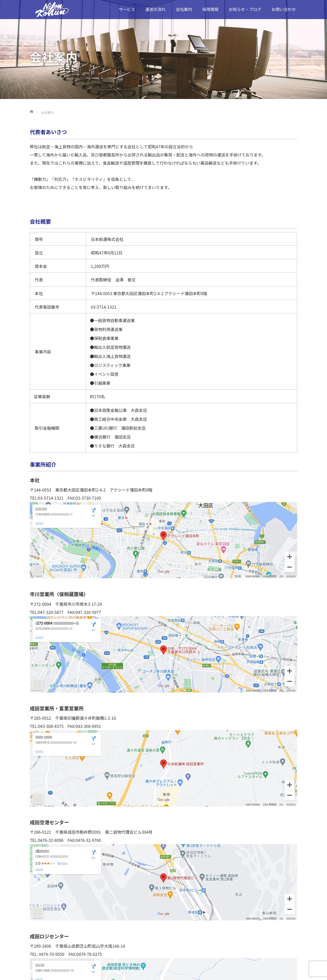Select 〒285-0912 address line
The height and width of the screenshot is (980, 327).
pos(73,718)
